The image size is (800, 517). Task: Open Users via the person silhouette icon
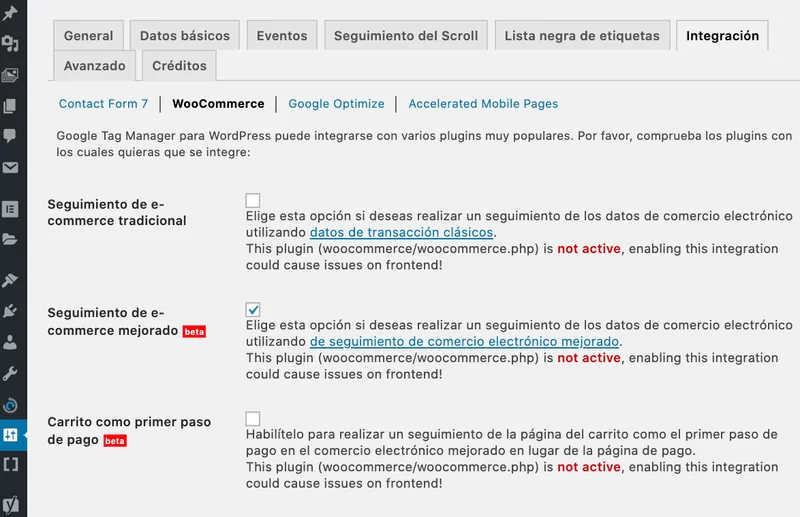tap(10, 342)
